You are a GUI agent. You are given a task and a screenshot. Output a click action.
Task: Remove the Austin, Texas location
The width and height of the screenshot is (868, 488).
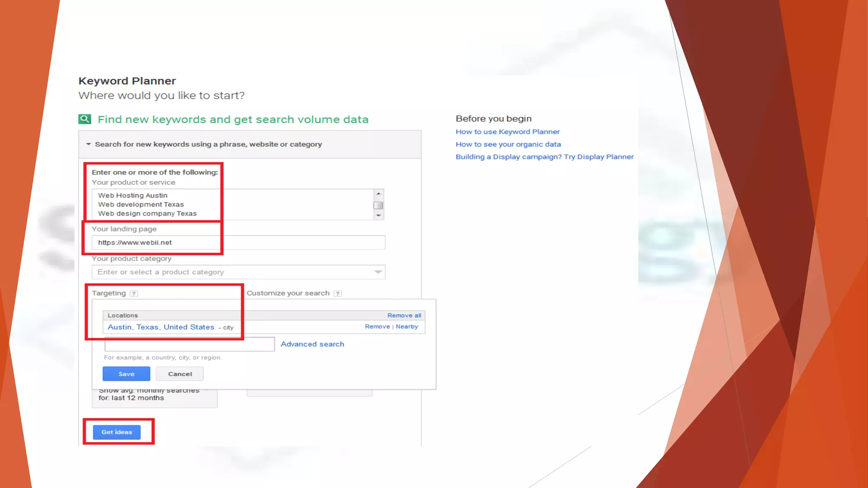[377, 327]
